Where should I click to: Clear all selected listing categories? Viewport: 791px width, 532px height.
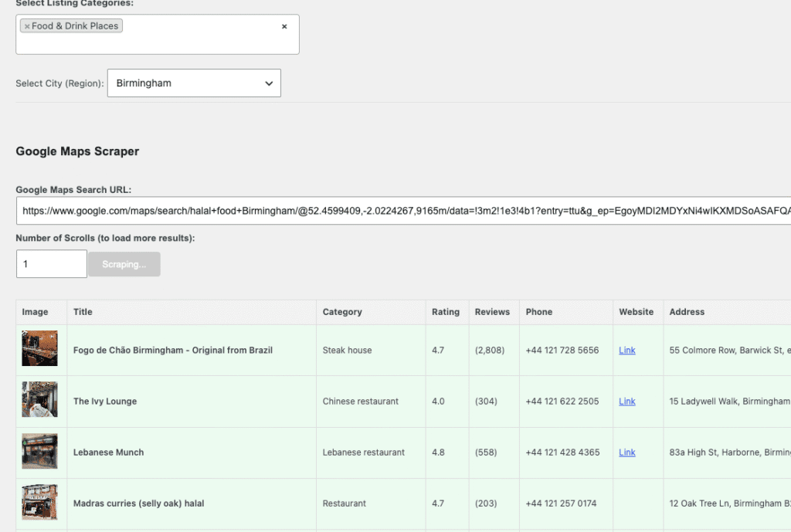click(284, 26)
